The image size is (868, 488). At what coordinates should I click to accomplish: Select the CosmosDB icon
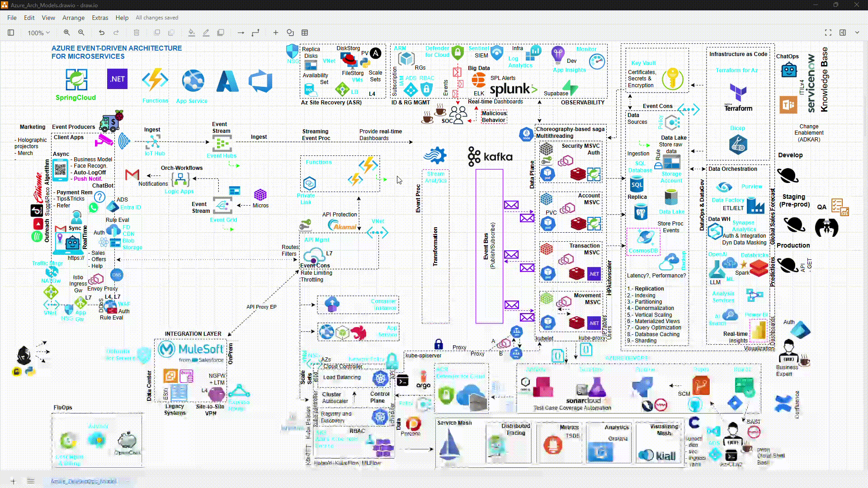coord(646,237)
